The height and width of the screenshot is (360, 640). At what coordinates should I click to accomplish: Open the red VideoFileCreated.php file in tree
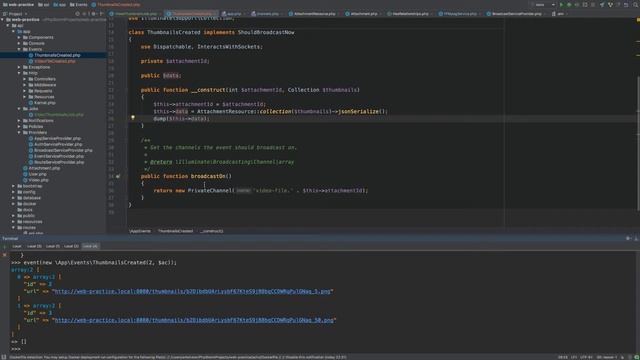(x=55, y=61)
